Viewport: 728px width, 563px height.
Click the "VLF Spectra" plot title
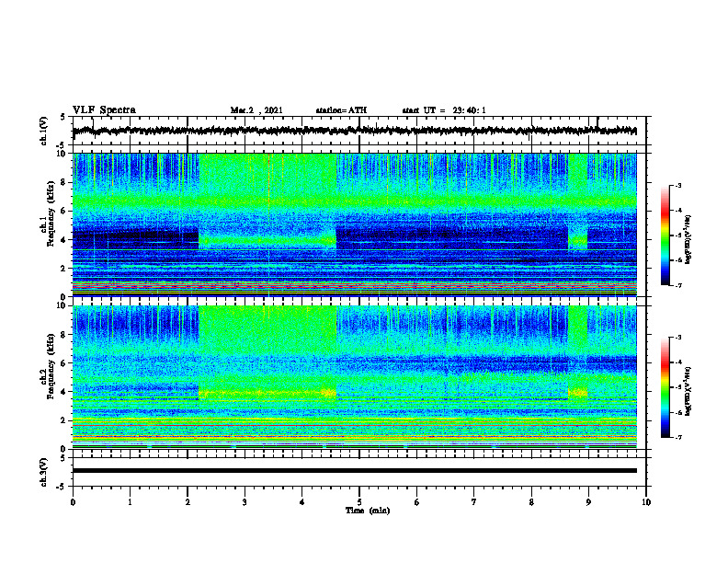pyautogui.click(x=104, y=110)
